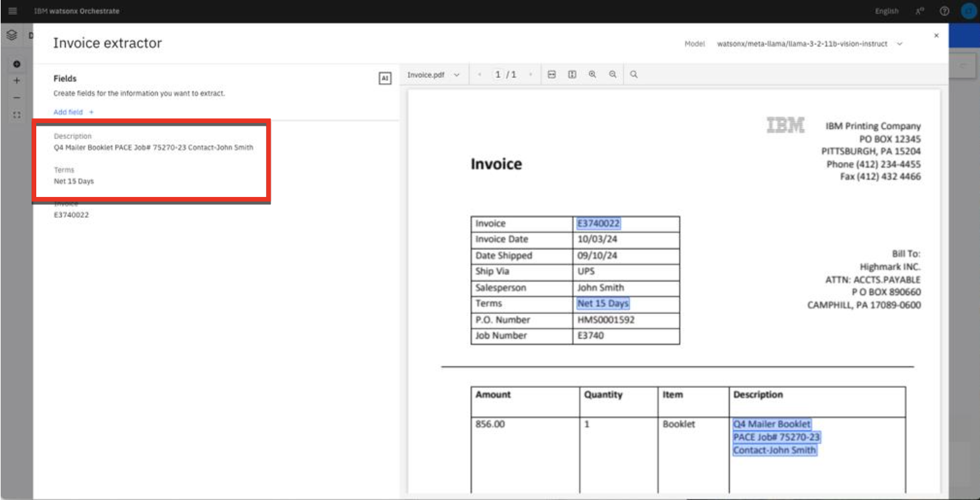Click the fit-to-height icon in PDF toolbar

[572, 75]
